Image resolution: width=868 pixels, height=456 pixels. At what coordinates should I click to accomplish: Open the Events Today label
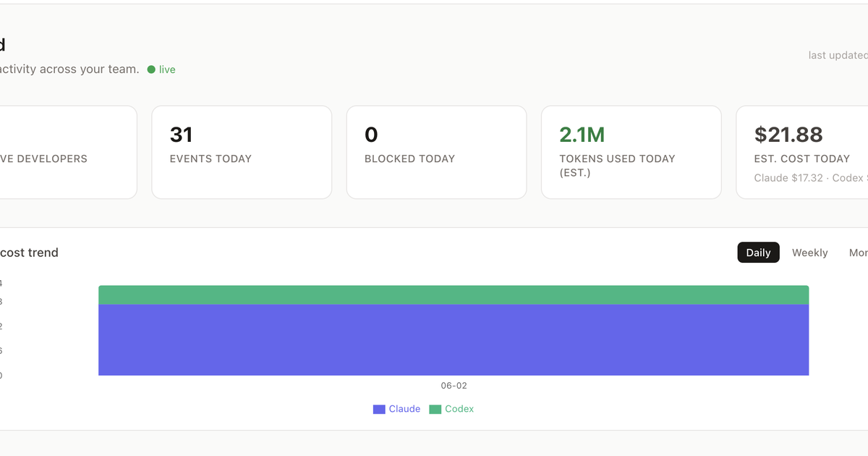[210, 159]
